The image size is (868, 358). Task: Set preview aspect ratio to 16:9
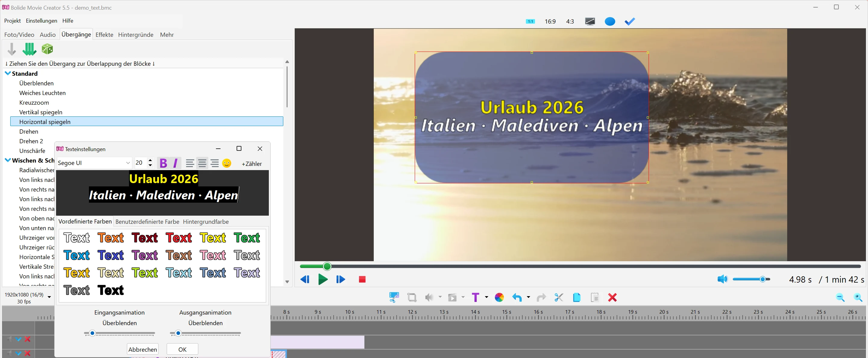click(x=550, y=22)
